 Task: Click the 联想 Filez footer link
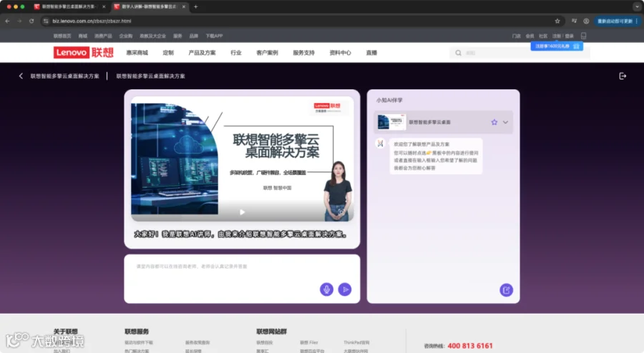(309, 342)
